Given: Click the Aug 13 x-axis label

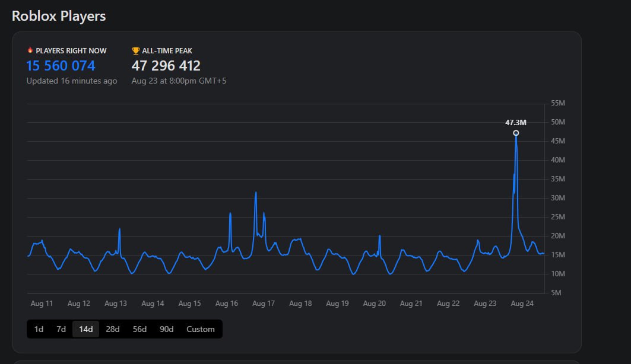Looking at the screenshot, I should [116, 304].
